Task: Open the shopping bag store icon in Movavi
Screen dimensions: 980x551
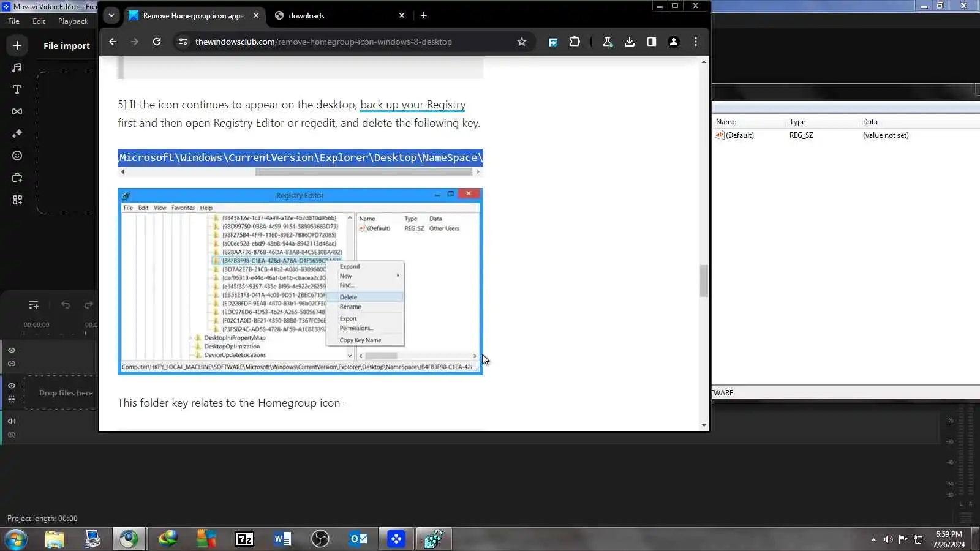Action: 17,178
